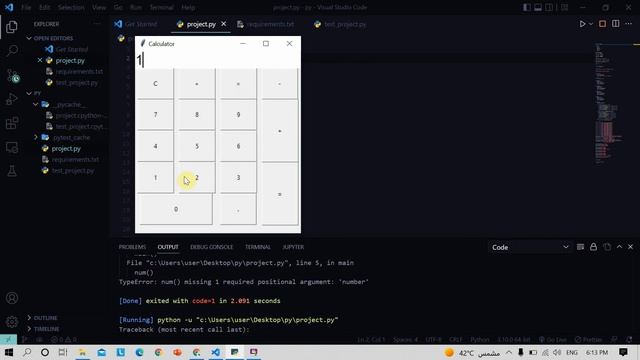Image resolution: width=640 pixels, height=360 pixels.
Task: Open the output log in editor icon
Action: coord(607,247)
